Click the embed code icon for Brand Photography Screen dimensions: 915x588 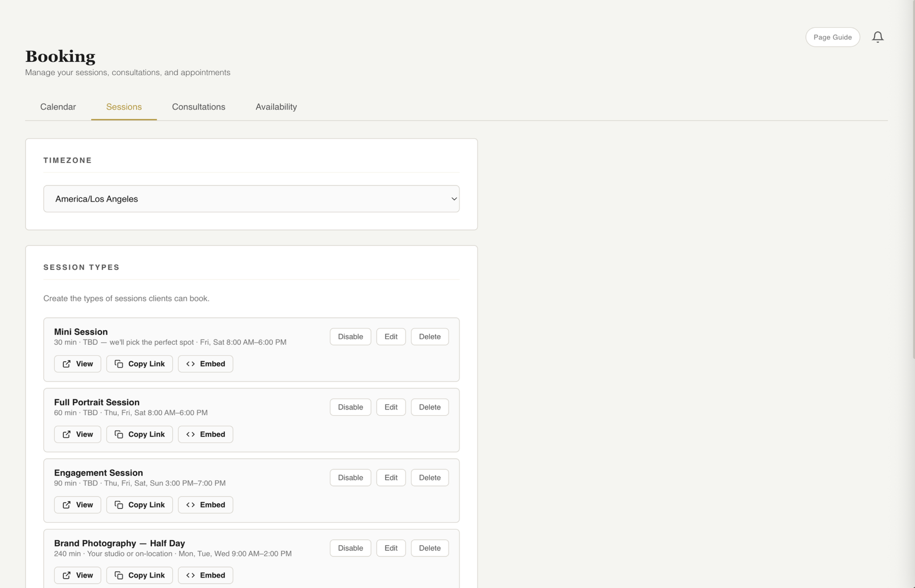click(x=190, y=575)
